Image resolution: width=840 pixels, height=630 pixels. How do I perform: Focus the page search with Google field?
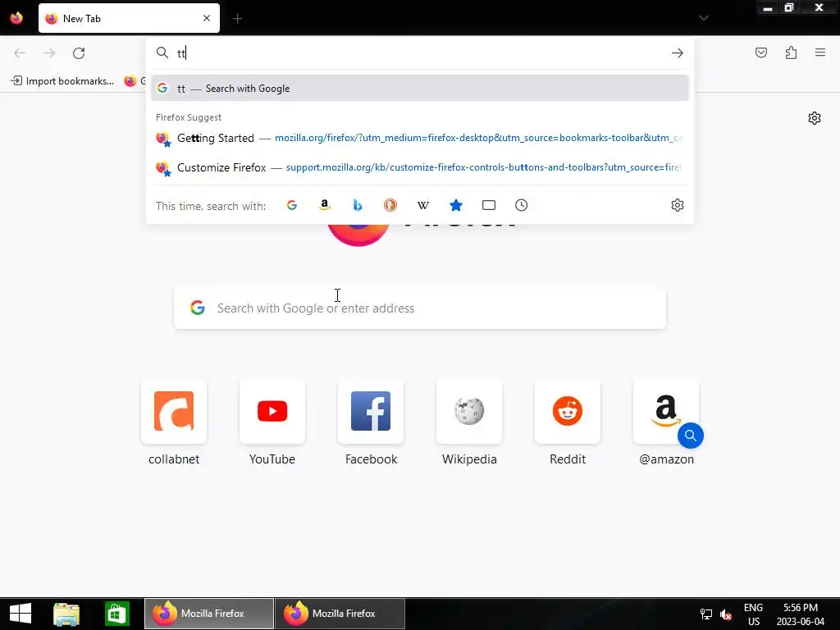pos(420,308)
